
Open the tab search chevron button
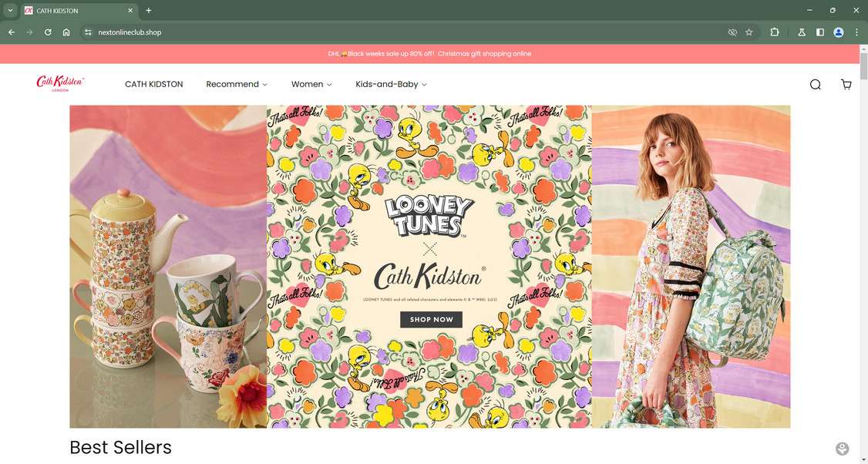[x=10, y=10]
